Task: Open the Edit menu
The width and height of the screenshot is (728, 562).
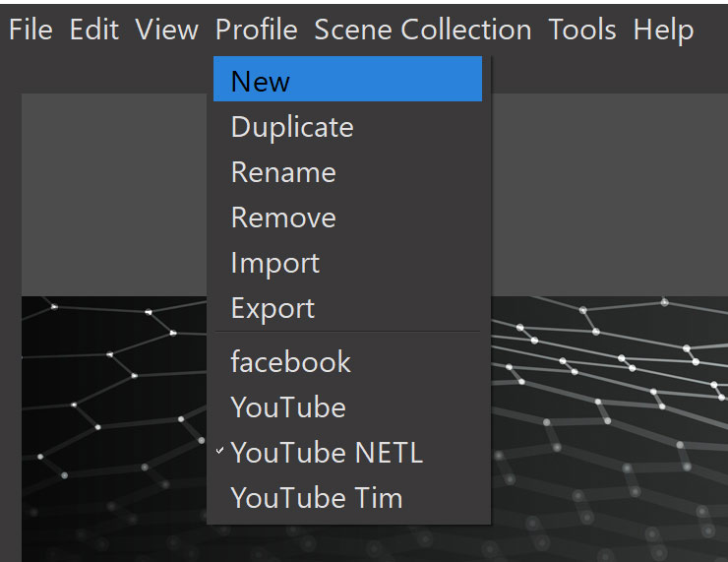Action: click(x=93, y=30)
